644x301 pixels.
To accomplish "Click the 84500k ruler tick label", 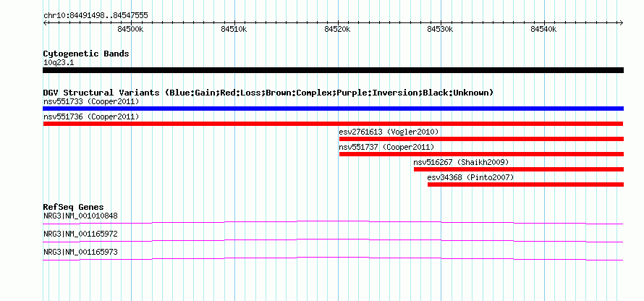I will [x=130, y=29].
